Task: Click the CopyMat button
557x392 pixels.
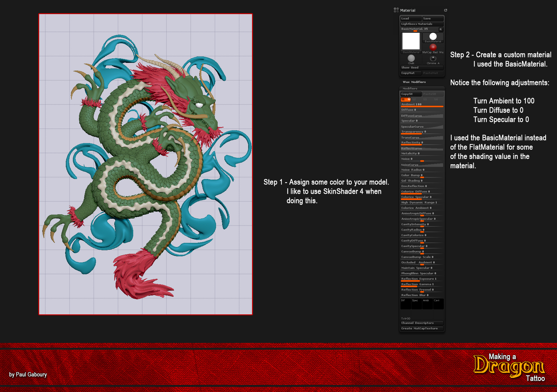Action: [411, 73]
